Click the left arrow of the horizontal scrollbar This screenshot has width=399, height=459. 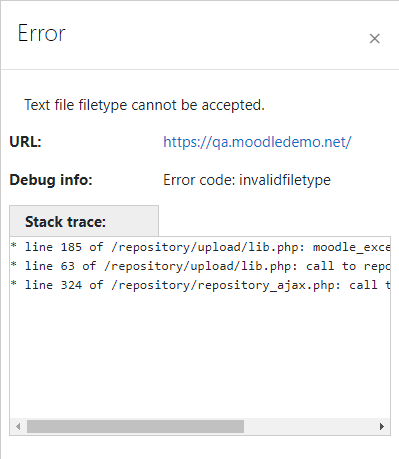(x=18, y=426)
